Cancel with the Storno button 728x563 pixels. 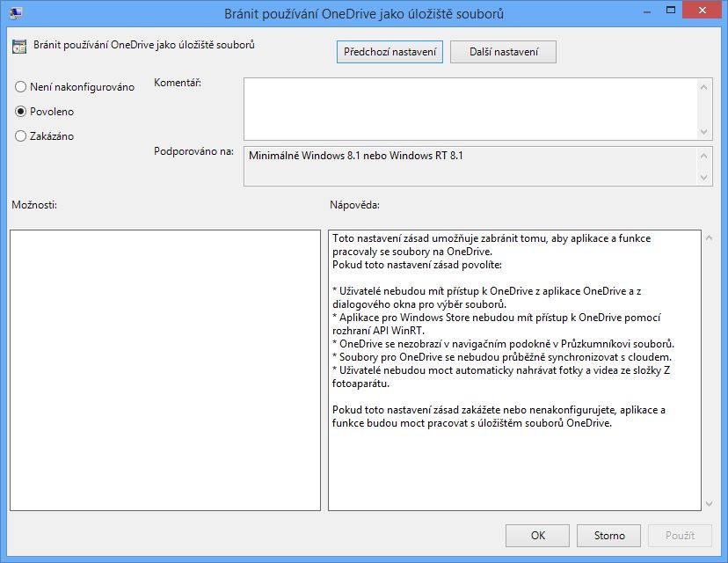[x=608, y=536]
